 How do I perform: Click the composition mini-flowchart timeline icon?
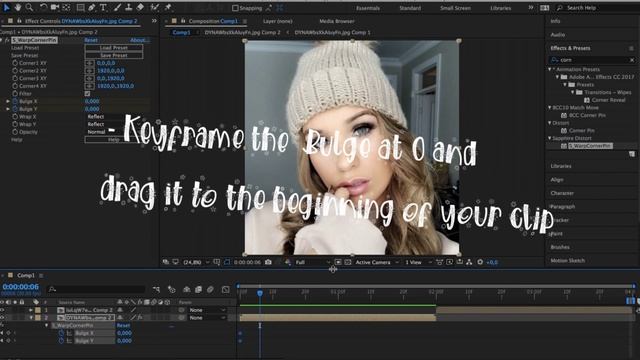156,289
